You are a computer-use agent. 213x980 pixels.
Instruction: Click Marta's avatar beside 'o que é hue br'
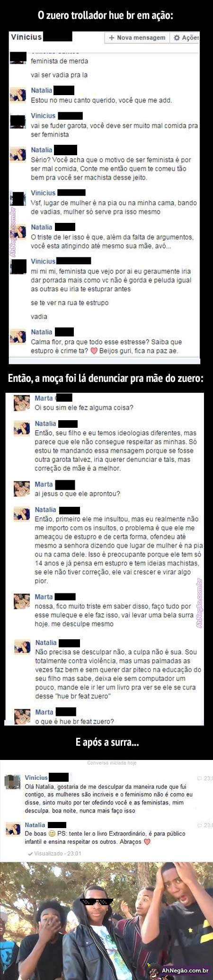coord(22,717)
